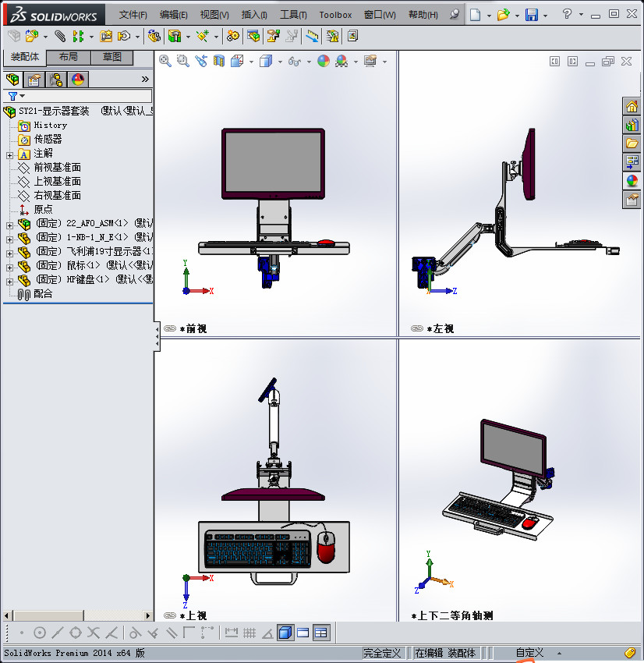644x663 pixels.
Task: Click the Zoom to Area icon
Action: coord(183,62)
